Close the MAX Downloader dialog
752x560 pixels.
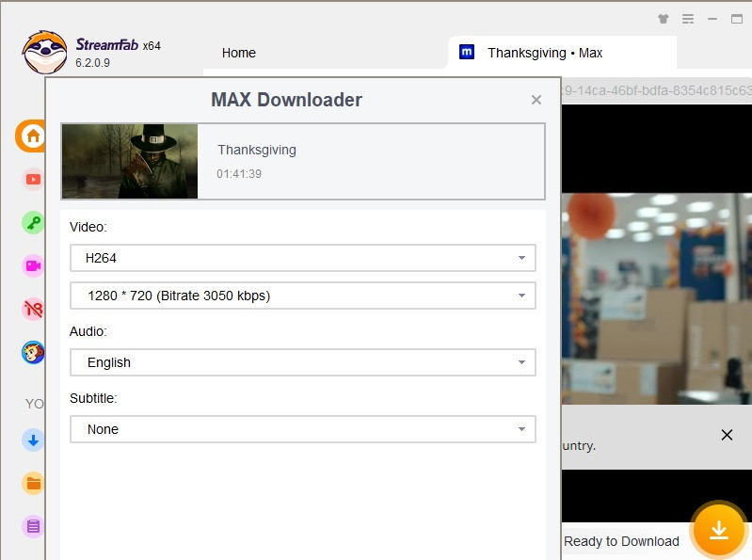[x=536, y=100]
